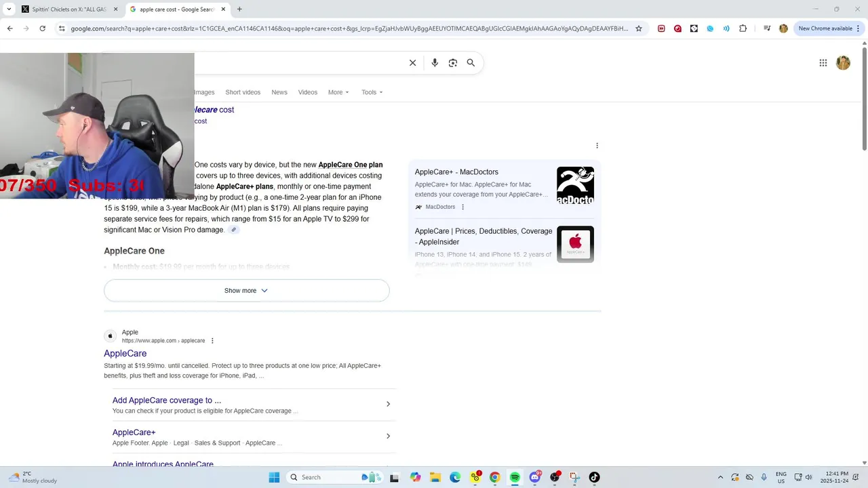Open Microsoft Edge from the taskbar
The width and height of the screenshot is (868, 488).
455,477
